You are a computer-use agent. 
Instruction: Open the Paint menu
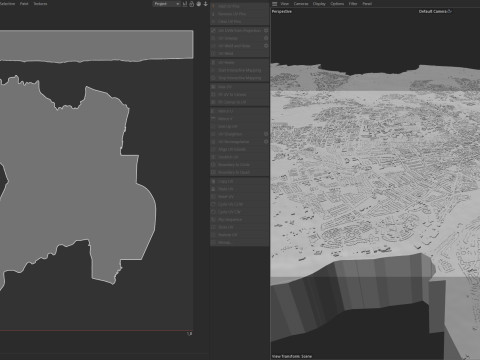(x=24, y=4)
